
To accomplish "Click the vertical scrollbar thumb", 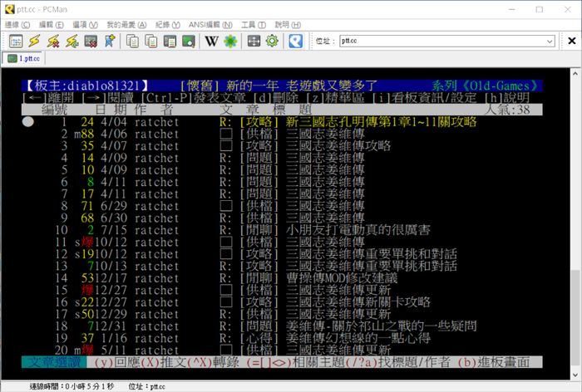I will [x=575, y=319].
